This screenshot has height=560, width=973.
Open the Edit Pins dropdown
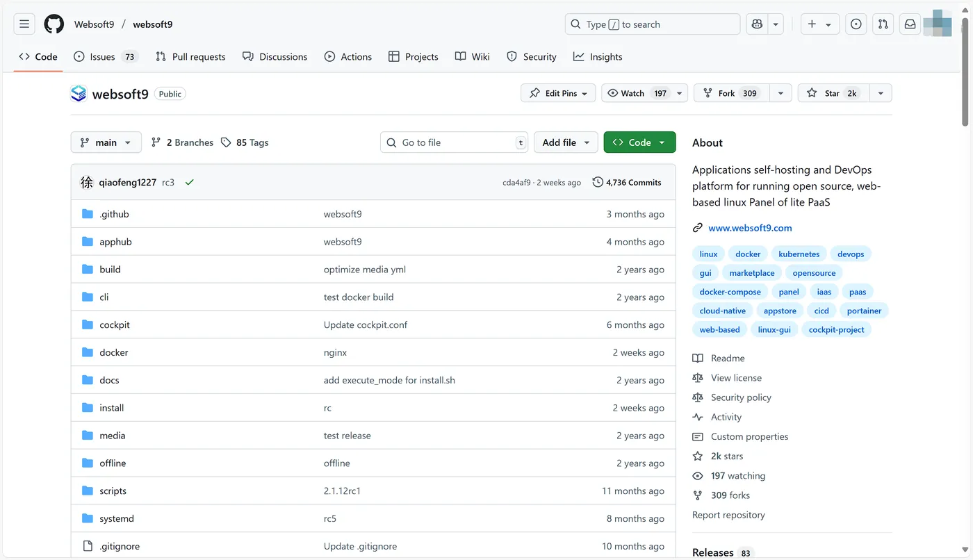(557, 92)
